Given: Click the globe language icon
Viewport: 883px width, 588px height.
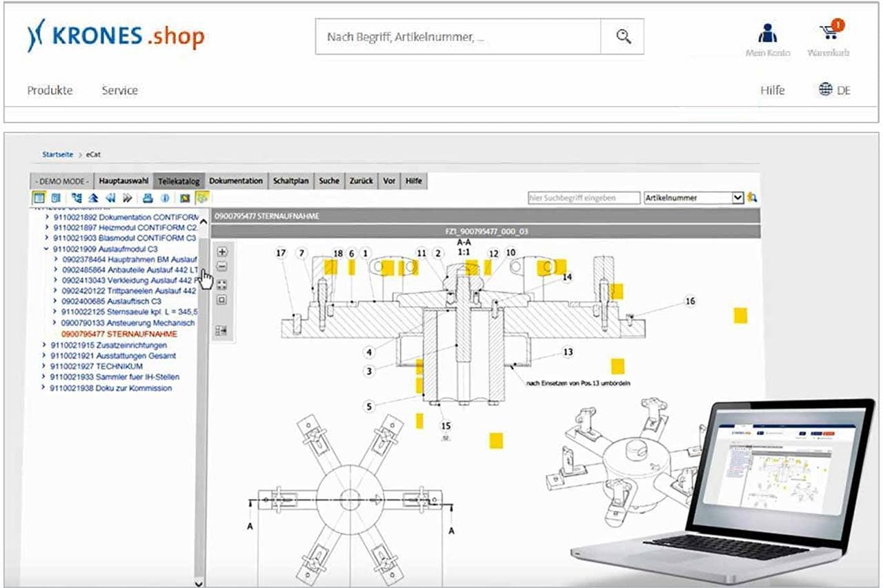Looking at the screenshot, I should click(x=825, y=90).
